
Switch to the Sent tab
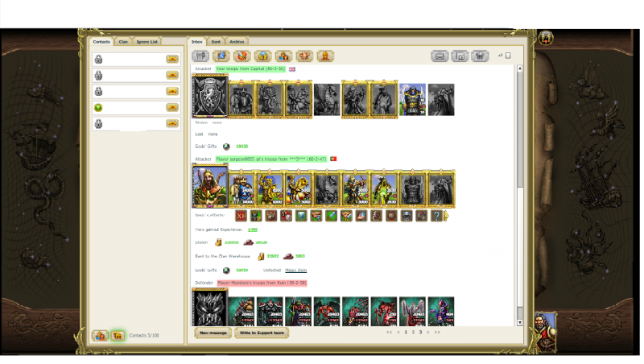(216, 41)
